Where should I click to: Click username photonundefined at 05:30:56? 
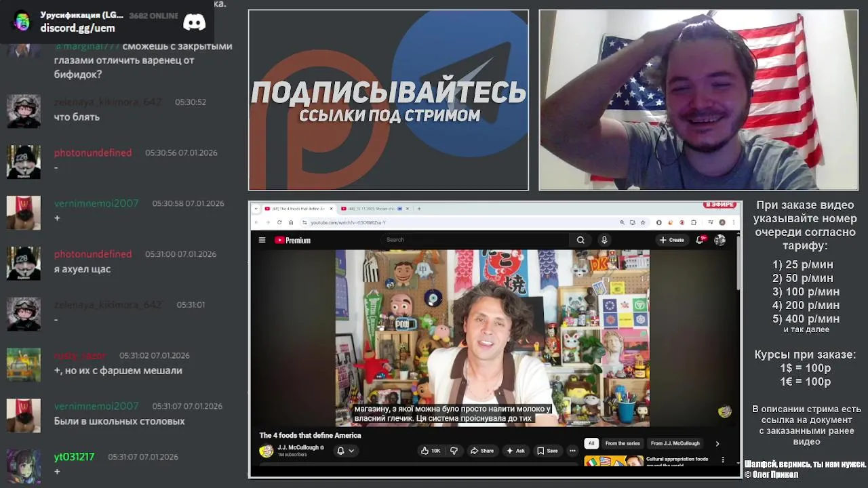click(93, 152)
